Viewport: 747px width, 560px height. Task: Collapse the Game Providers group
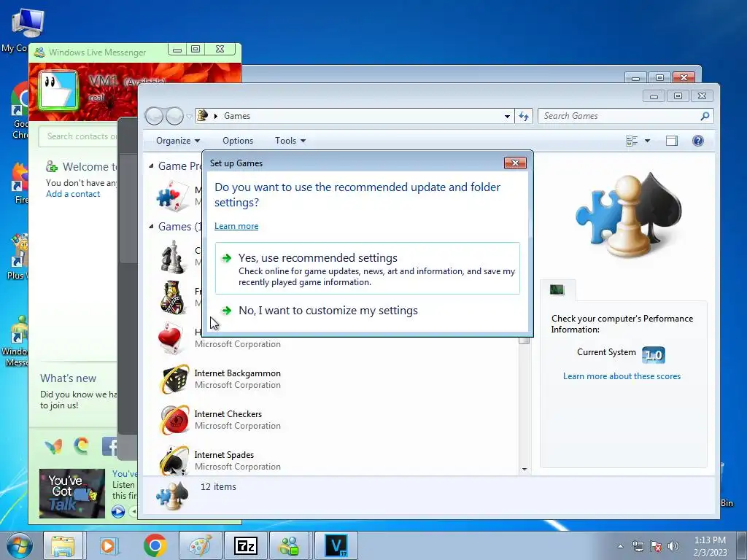[x=151, y=166]
